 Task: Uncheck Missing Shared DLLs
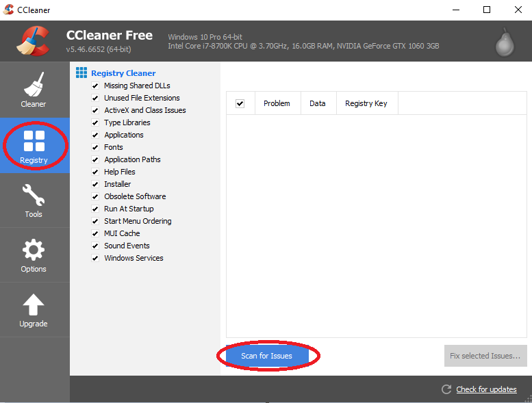[95, 86]
